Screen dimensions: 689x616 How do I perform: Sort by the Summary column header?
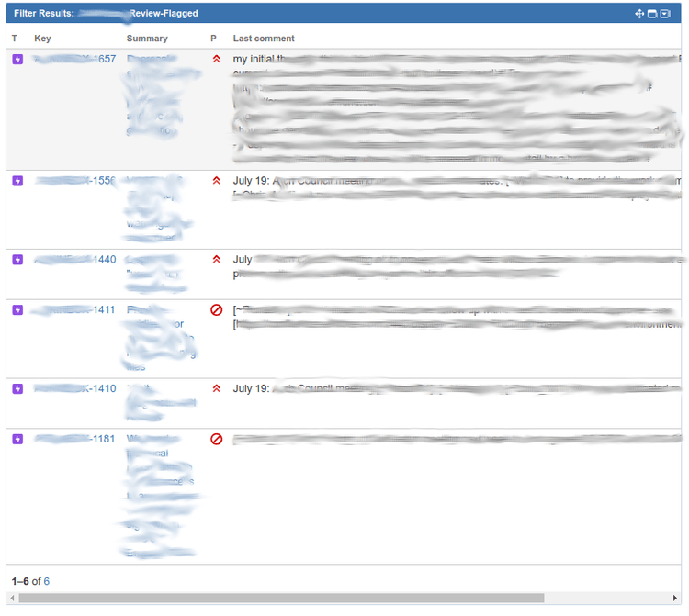[147, 39]
